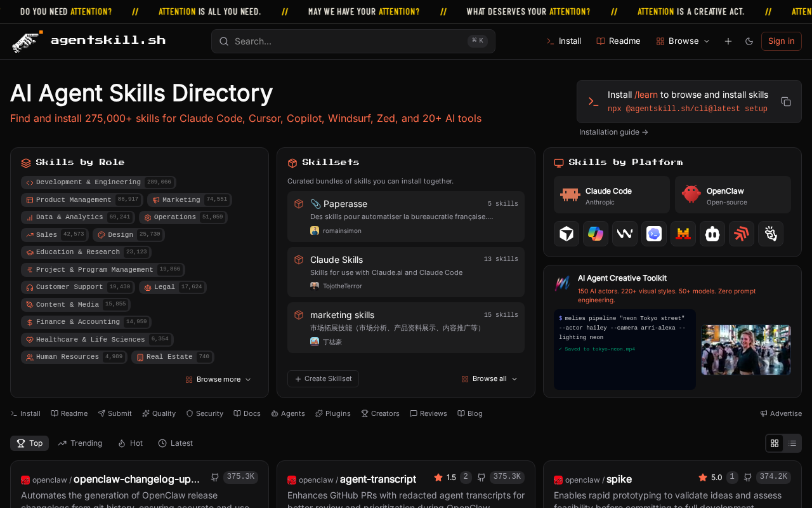Select Development & Engineering role tag
812x508 pixels.
click(98, 182)
